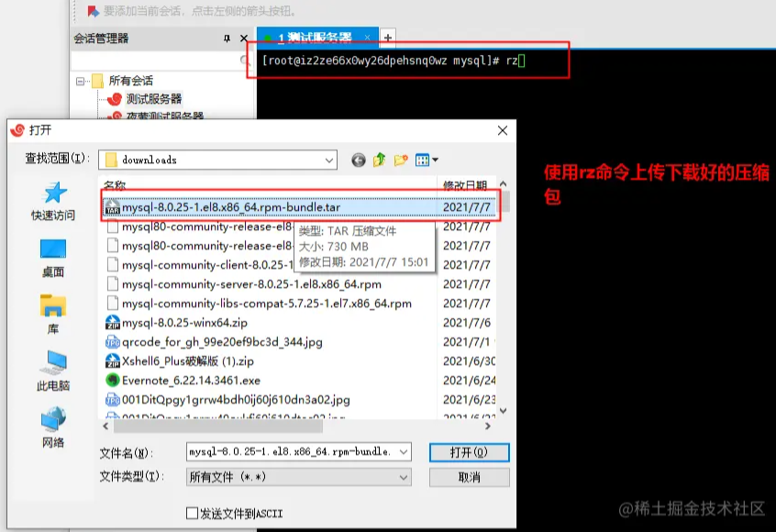Select 测试服务器 session in tree
776x532 pixels.
coord(153,98)
